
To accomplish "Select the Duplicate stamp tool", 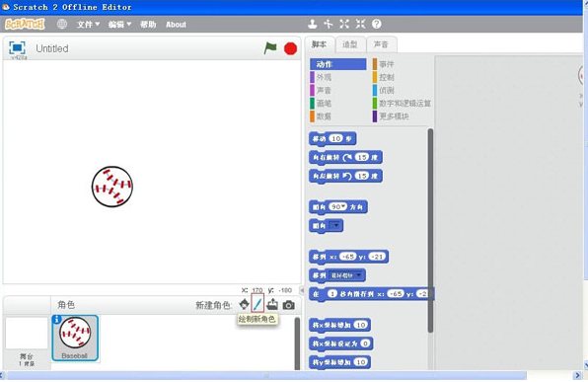I will [312, 24].
